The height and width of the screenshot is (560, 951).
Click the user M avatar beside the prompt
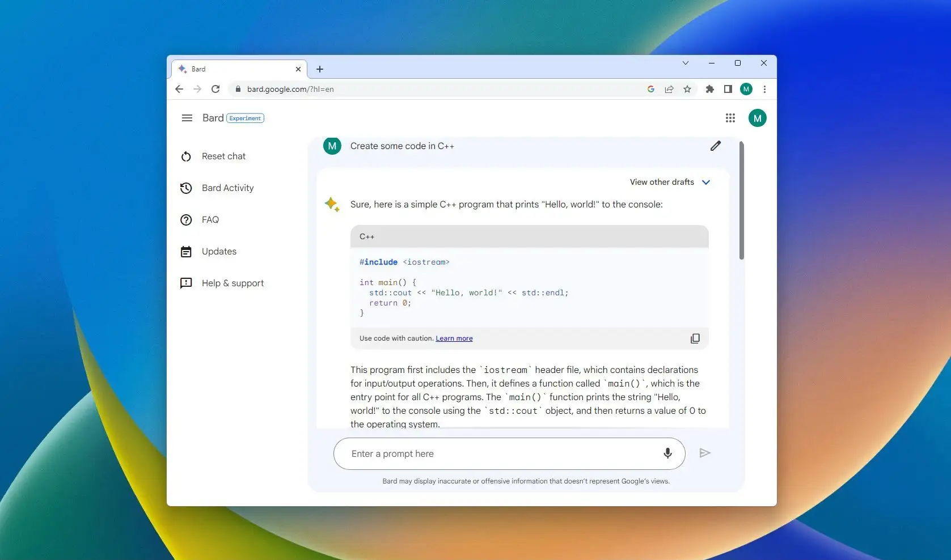point(332,146)
